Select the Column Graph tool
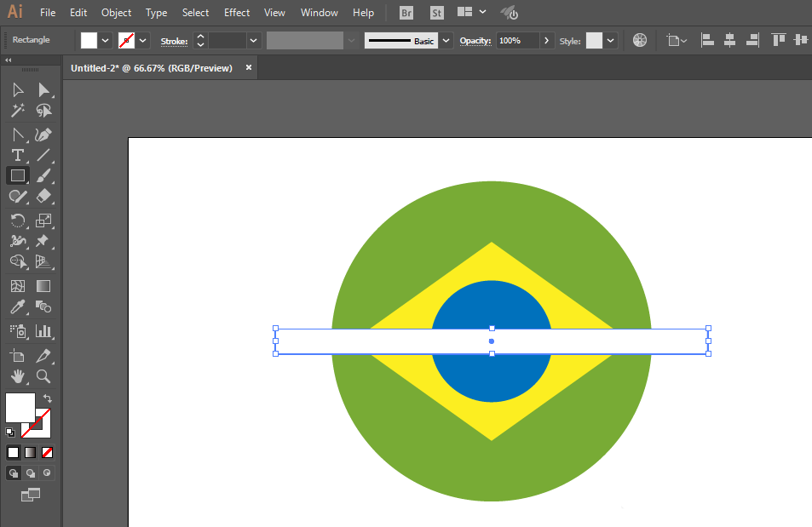812x527 pixels. [x=43, y=331]
